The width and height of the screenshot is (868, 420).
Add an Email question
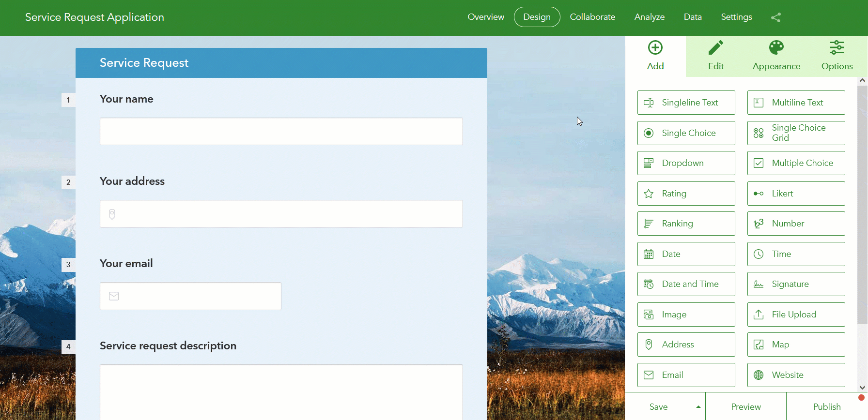686,375
